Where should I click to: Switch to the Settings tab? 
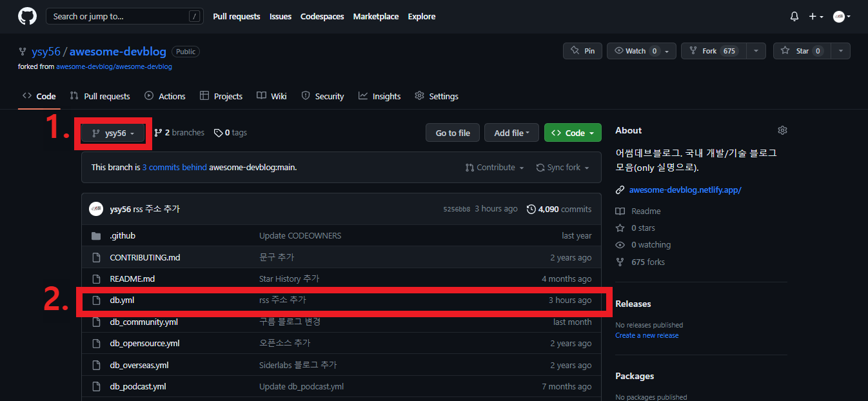click(437, 96)
